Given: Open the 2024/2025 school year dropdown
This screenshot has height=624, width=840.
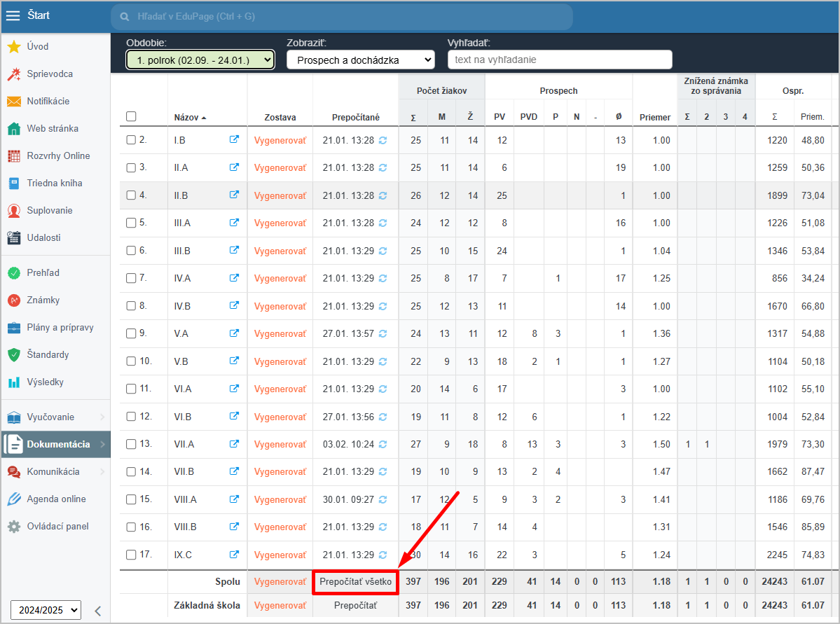Looking at the screenshot, I should click(x=46, y=610).
